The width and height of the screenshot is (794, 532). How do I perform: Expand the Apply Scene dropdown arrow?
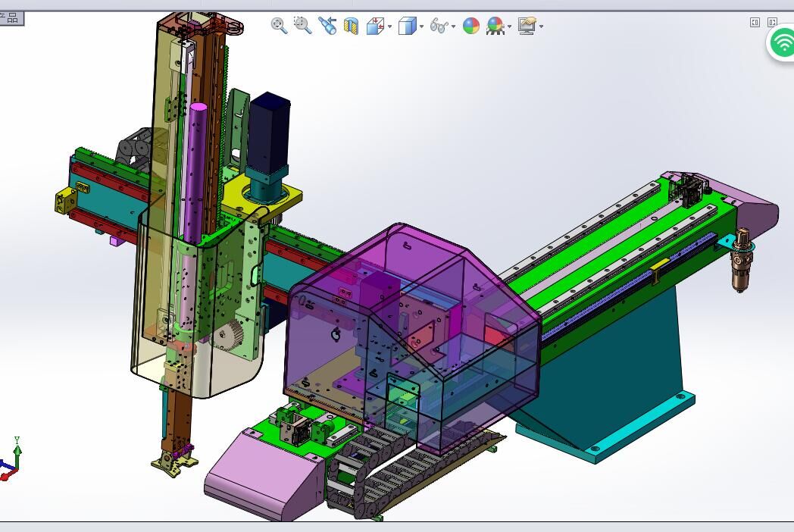pos(509,27)
